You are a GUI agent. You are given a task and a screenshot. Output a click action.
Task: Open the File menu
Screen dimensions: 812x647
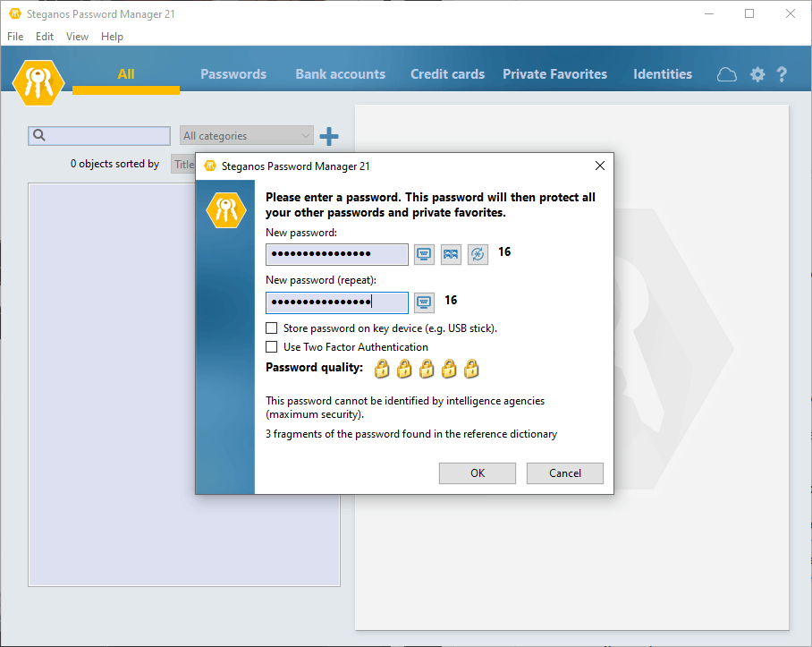[15, 37]
